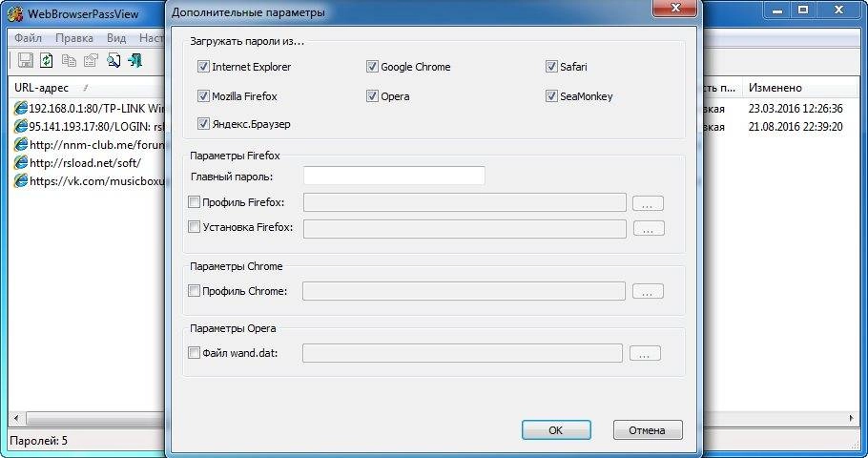Click the WebBrowserPassView title bar app icon
The width and height of the screenshot is (868, 458).
tap(15, 13)
